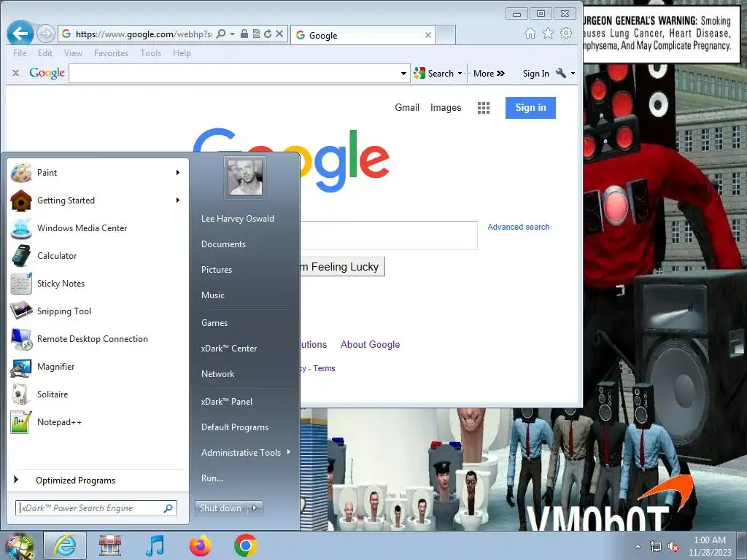Image resolution: width=747 pixels, height=560 pixels.
Task: Stop loading via address bar X
Action: [x=279, y=34]
